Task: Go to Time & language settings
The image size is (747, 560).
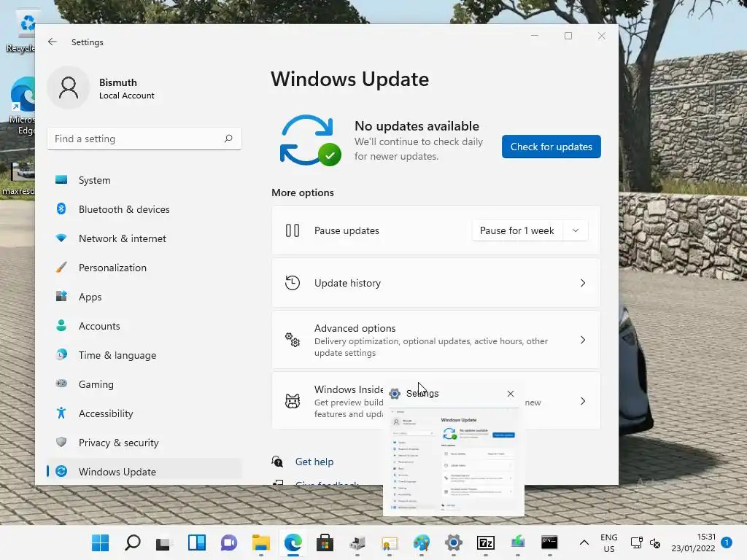Action: click(144, 355)
